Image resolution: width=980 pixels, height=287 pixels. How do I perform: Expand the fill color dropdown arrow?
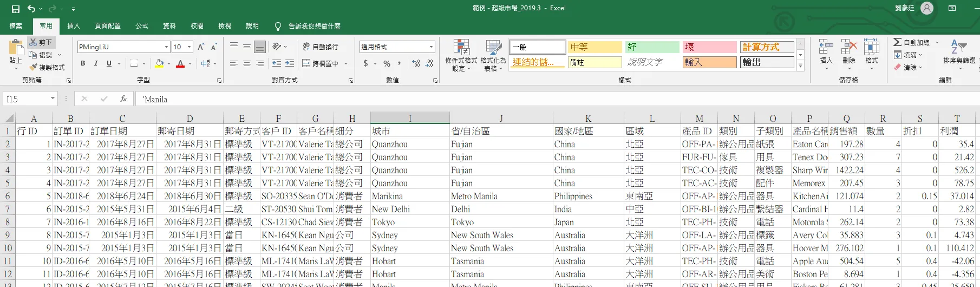click(169, 63)
